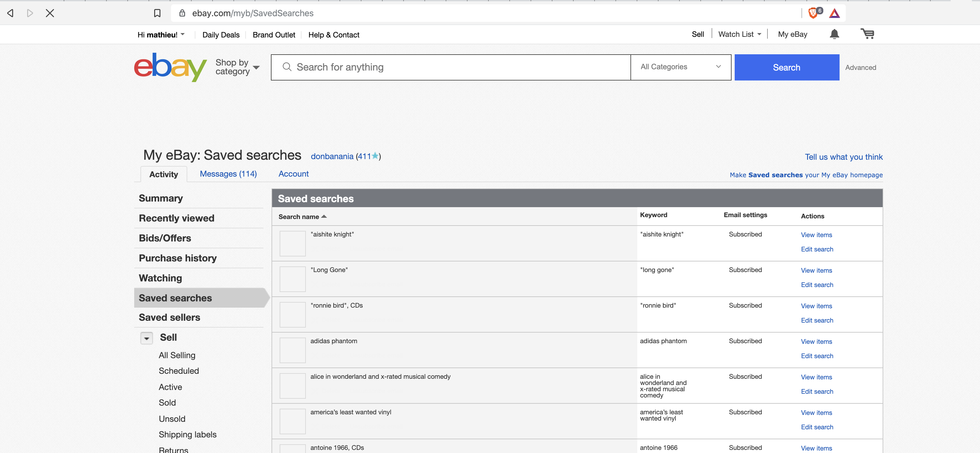Open Bids/Offers in the sidebar
980x453 pixels.
(165, 238)
